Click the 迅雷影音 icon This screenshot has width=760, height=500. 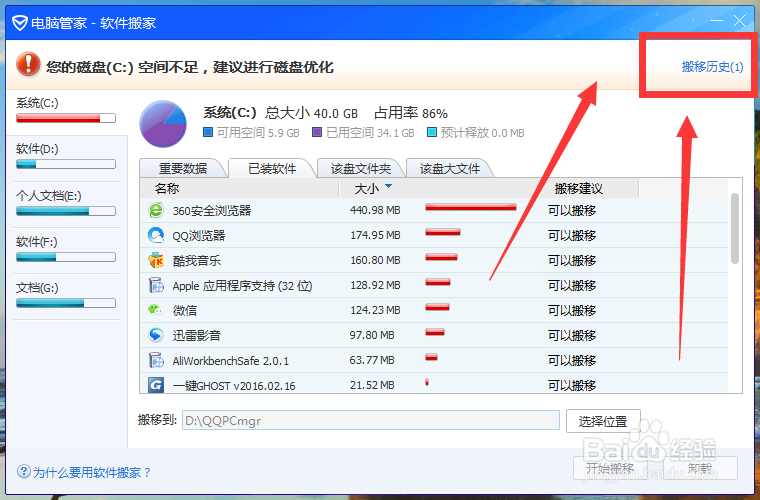pos(156,335)
